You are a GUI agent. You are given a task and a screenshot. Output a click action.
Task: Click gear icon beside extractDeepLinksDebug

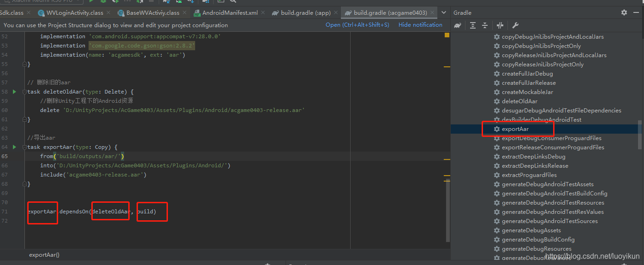click(497, 157)
